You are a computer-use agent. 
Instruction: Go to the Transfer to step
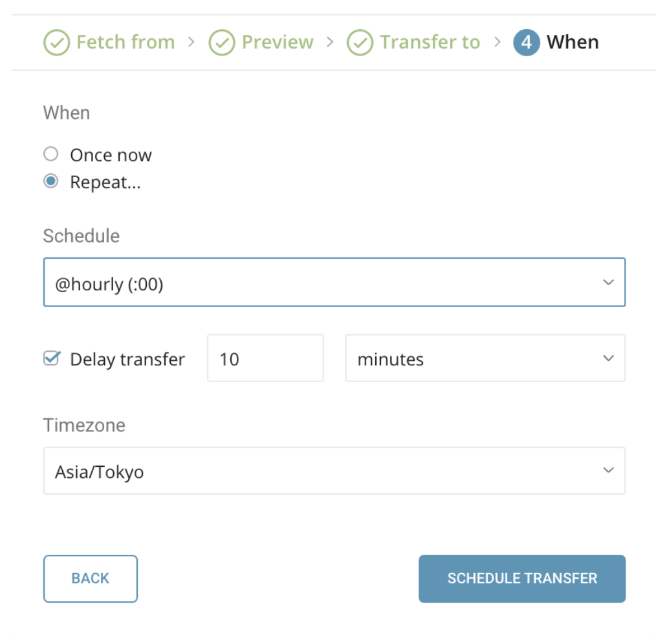(x=430, y=43)
